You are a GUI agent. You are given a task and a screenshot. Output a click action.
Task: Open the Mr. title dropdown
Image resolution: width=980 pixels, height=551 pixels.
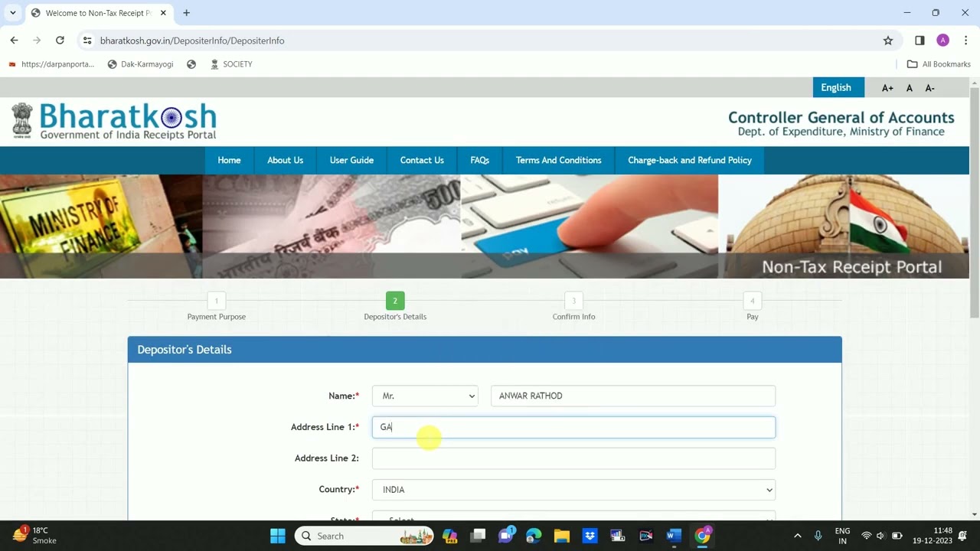tap(425, 396)
